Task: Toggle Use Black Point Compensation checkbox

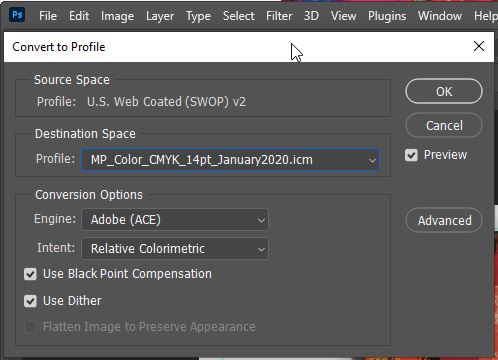Action: pos(30,274)
